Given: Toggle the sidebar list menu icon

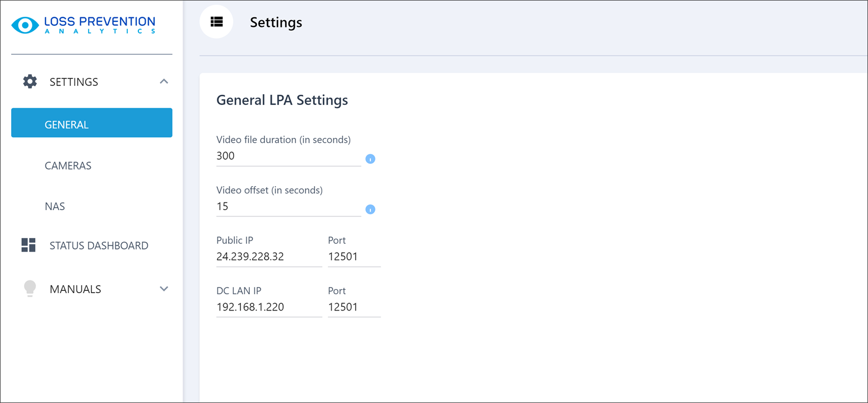Looking at the screenshot, I should (x=216, y=22).
